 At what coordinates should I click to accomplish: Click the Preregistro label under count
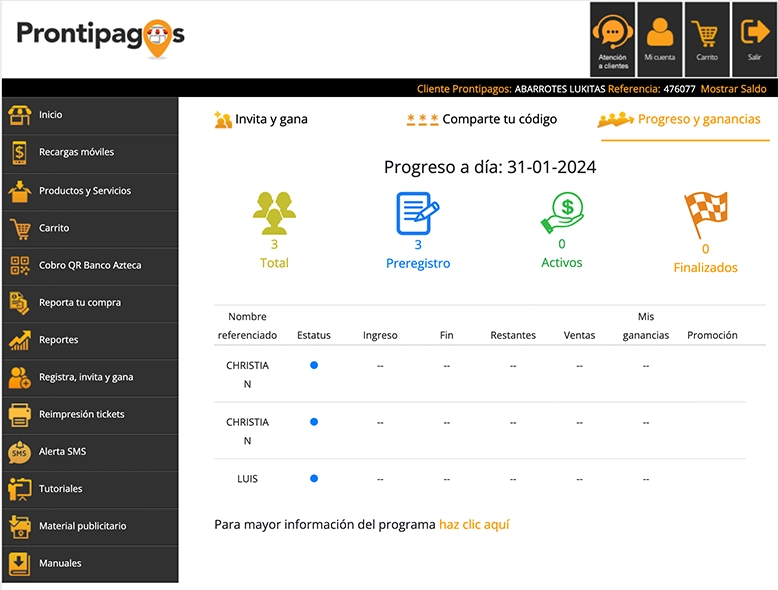tap(418, 263)
